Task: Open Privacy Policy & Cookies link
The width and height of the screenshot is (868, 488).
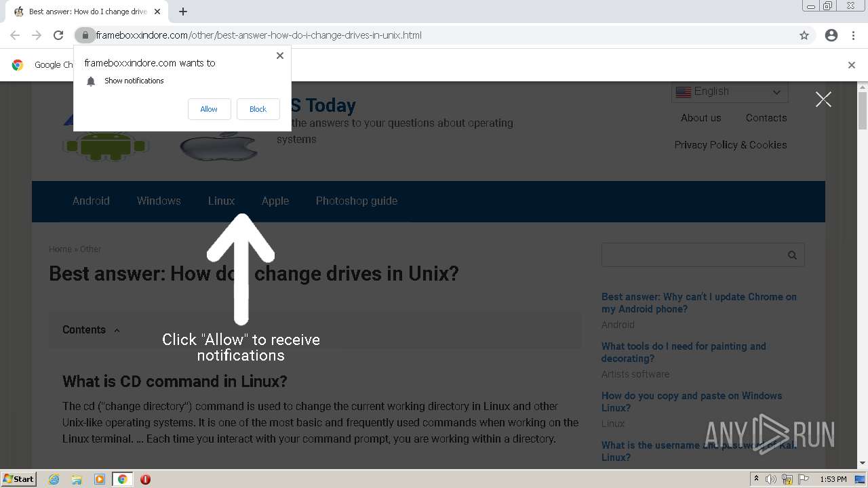Action: 730,145
